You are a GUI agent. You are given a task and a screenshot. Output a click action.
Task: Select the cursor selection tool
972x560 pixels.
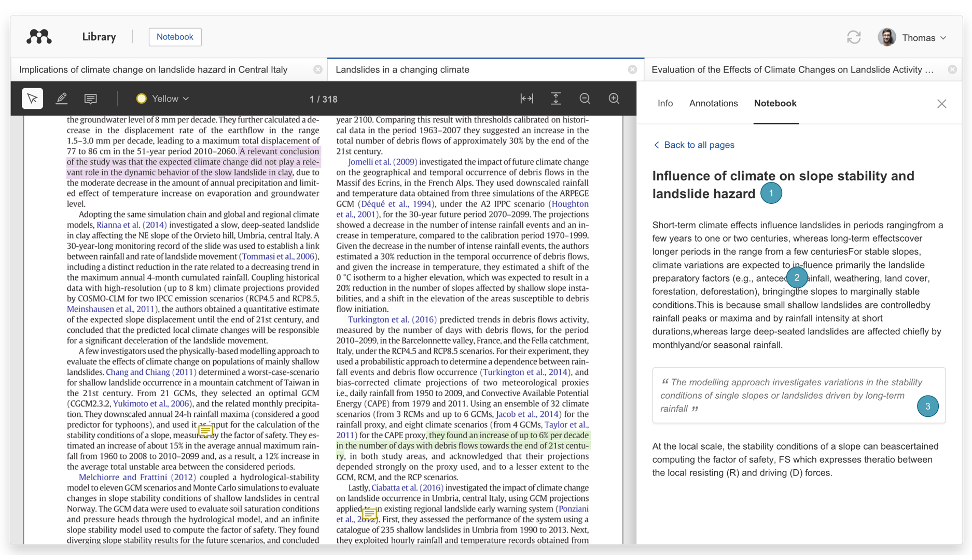32,99
